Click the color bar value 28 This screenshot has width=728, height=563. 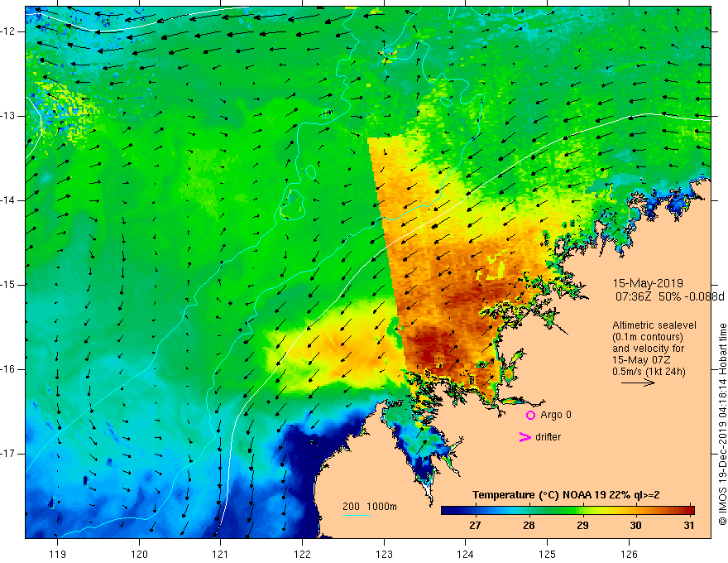(x=529, y=526)
